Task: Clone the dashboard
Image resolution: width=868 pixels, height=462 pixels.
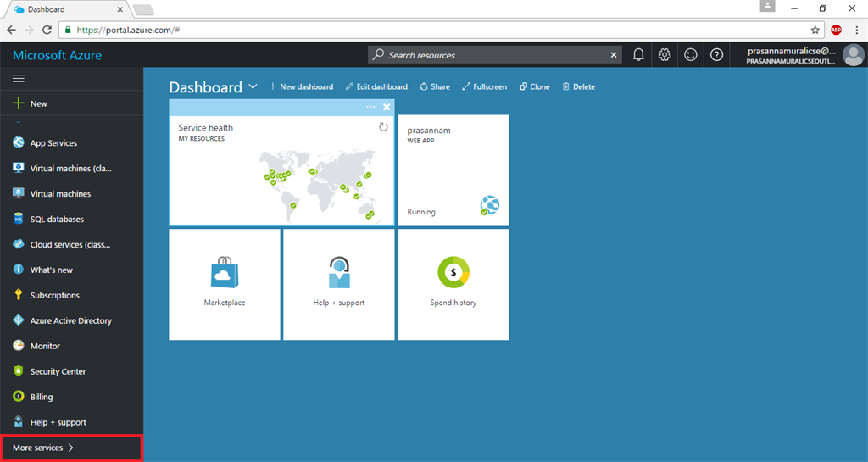Action: click(535, 86)
